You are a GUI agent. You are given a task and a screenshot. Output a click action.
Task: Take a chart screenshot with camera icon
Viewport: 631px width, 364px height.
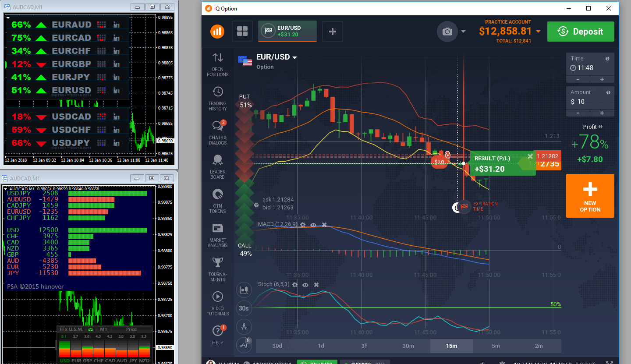[447, 32]
